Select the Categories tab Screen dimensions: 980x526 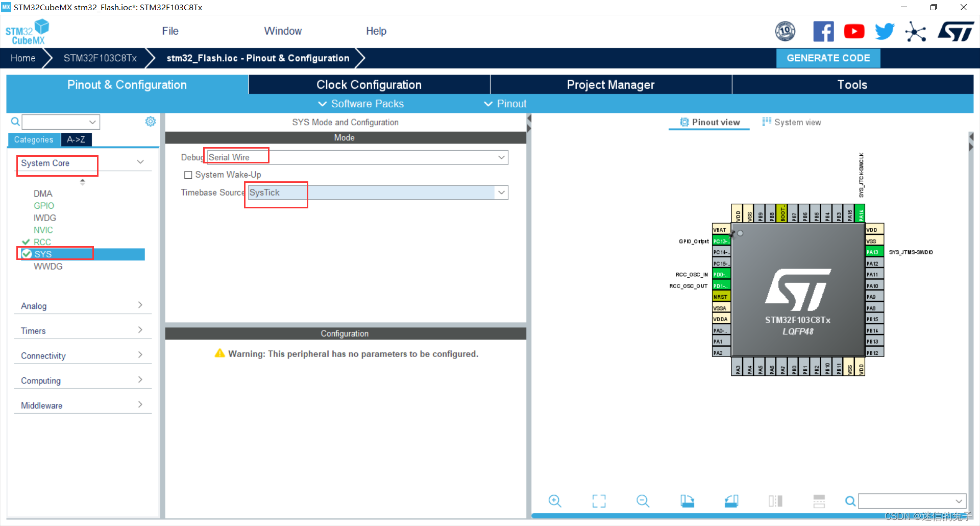[34, 139]
